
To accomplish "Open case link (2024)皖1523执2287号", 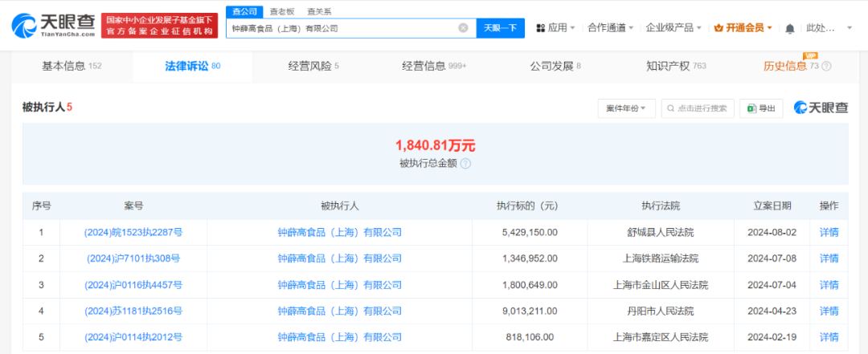I will coord(133,233).
